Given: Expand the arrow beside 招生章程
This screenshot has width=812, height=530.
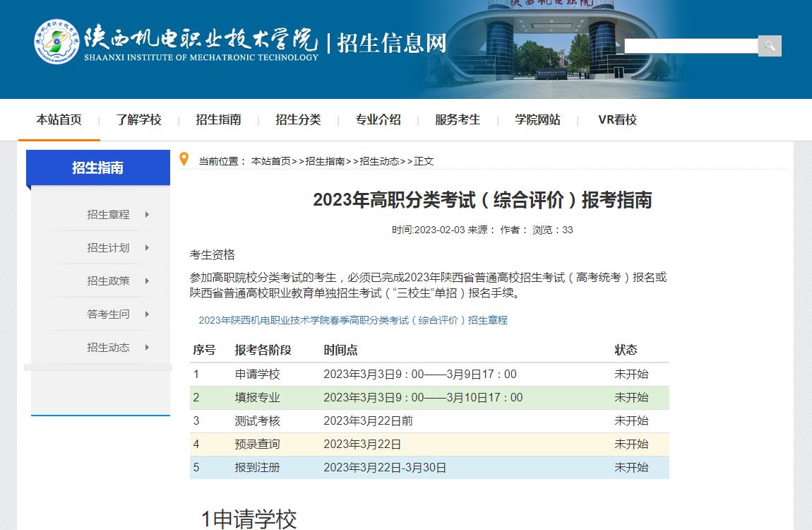Looking at the screenshot, I should tap(147, 215).
